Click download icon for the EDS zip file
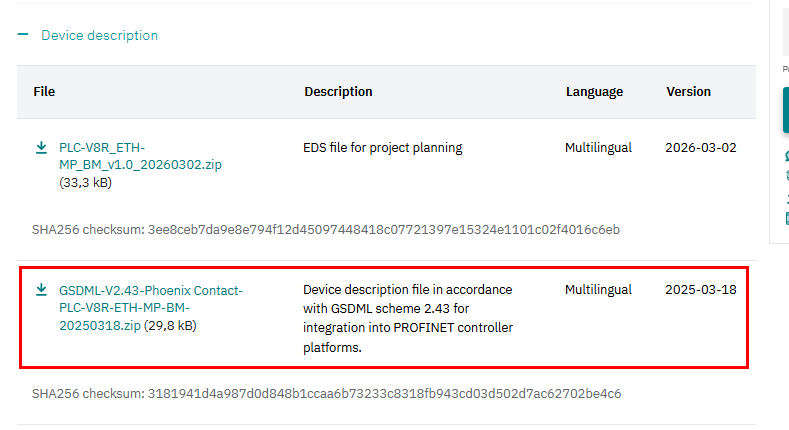 pyautogui.click(x=41, y=147)
